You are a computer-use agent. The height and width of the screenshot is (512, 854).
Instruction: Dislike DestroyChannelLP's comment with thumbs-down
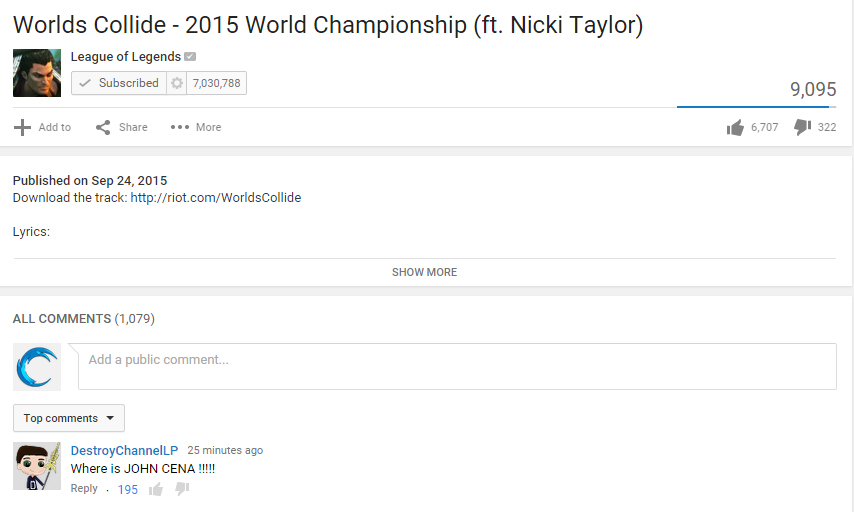pyautogui.click(x=182, y=489)
